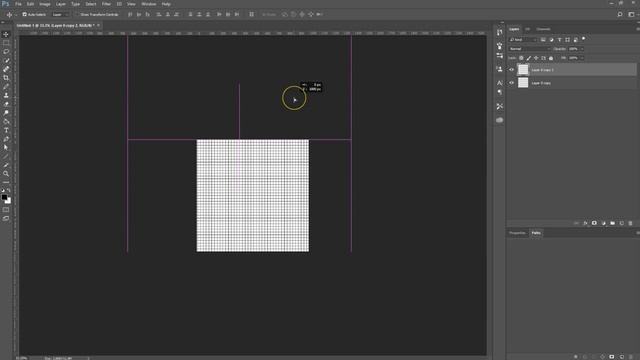Image resolution: width=640 pixels, height=360 pixels.
Task: Click Lock all padlock icon
Action: coord(551,58)
